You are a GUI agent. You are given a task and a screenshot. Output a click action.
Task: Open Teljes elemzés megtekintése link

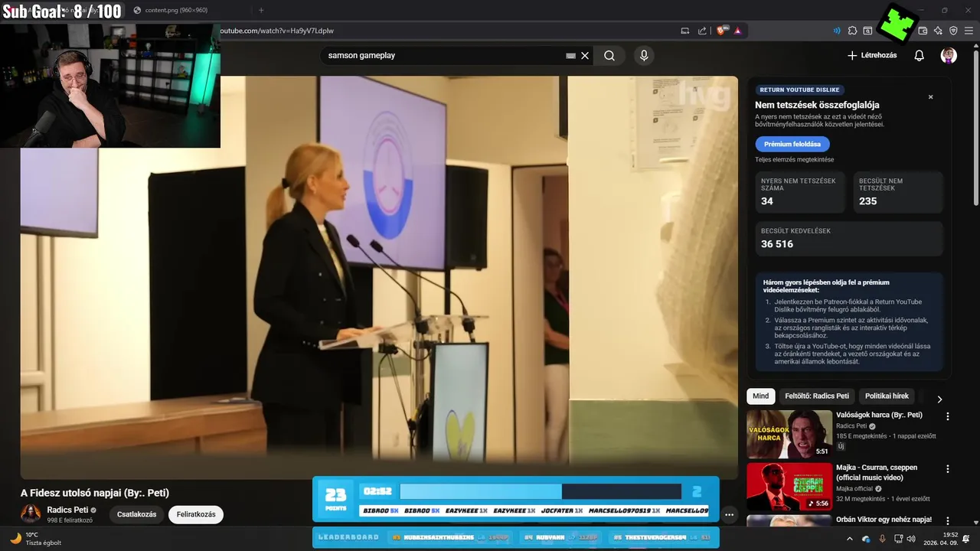point(794,159)
